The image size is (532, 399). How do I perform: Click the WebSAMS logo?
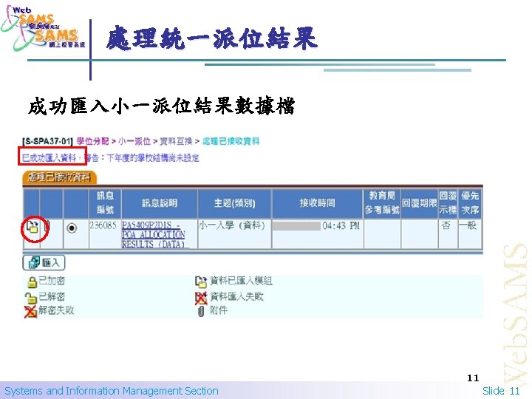[44, 29]
